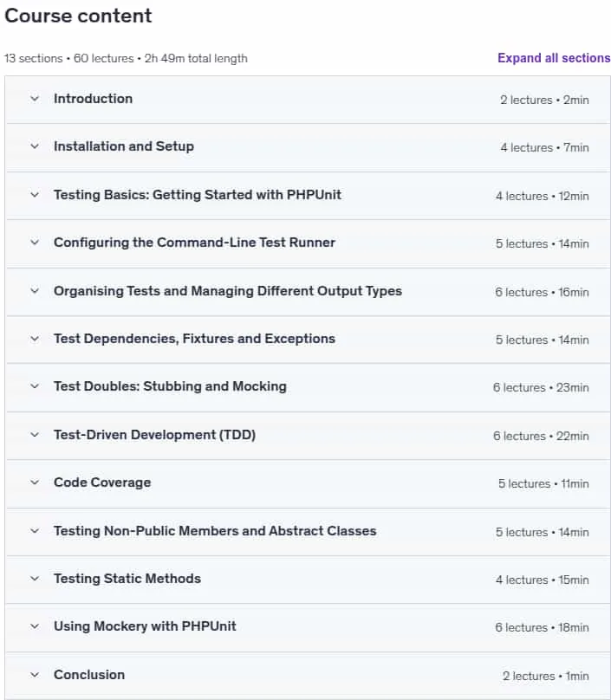Click chevron for Test Dependencies section
Viewport: 611px width, 700px height.
tap(35, 339)
